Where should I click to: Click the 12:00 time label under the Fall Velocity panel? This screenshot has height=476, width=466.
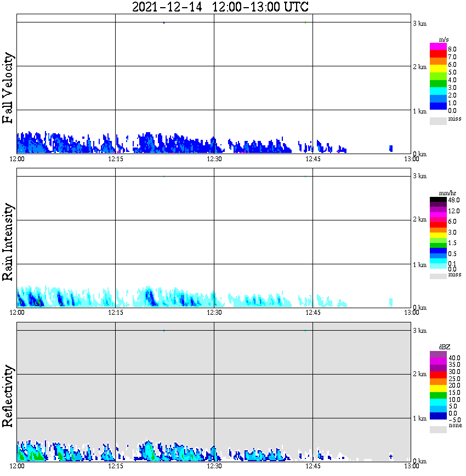pos(17,159)
